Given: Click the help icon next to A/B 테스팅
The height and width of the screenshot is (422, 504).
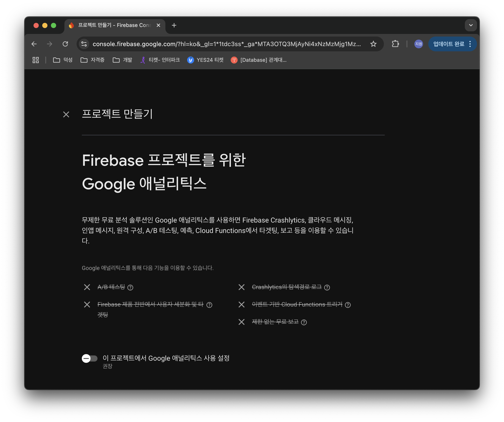Looking at the screenshot, I should (130, 287).
